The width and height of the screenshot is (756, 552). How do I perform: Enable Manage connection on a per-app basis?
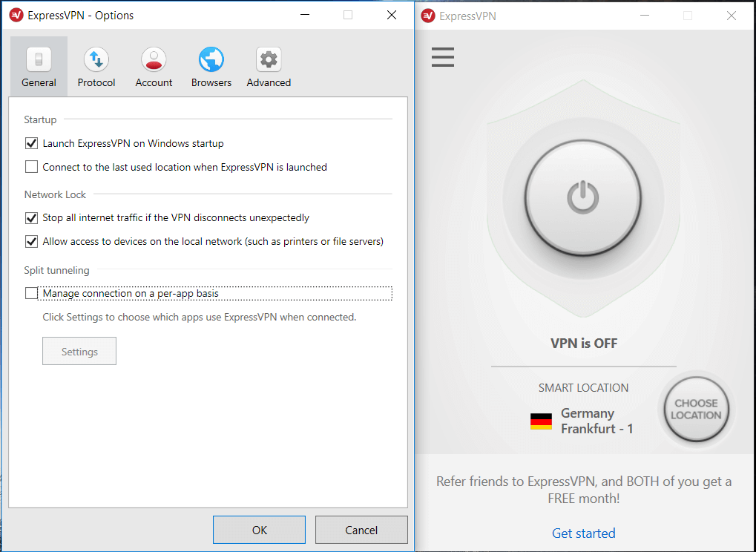click(x=31, y=293)
